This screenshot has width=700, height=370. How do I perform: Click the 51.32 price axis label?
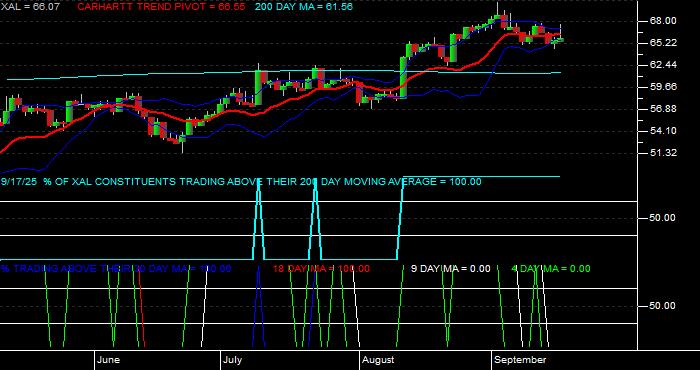[x=663, y=153]
